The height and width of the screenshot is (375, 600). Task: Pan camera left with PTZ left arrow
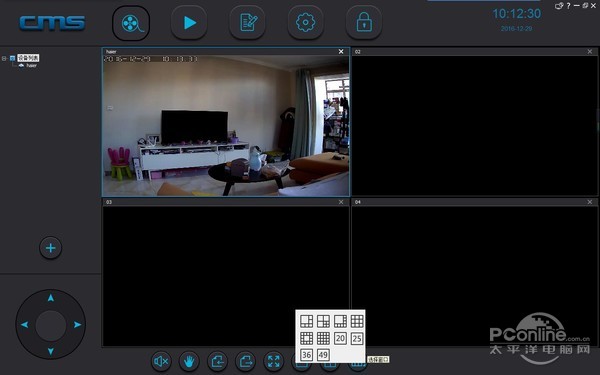point(24,324)
